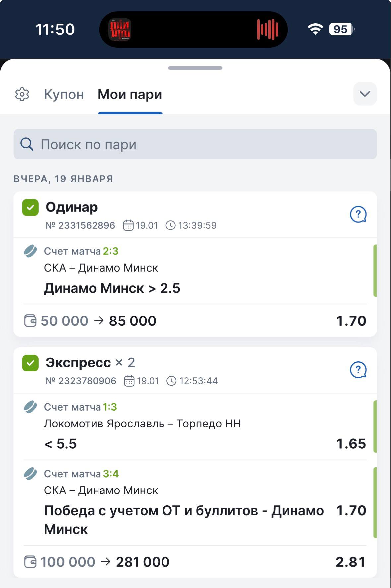Open coupon settings gear icon

click(22, 95)
